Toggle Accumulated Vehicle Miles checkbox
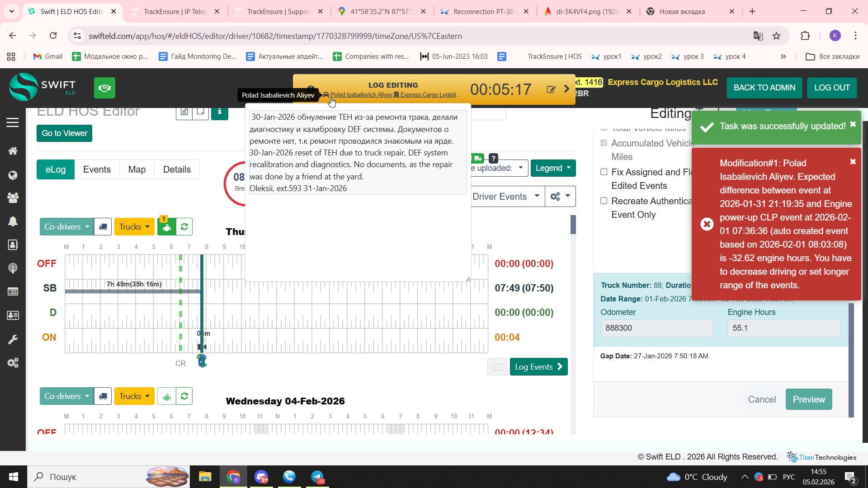868x488 pixels. tap(604, 143)
